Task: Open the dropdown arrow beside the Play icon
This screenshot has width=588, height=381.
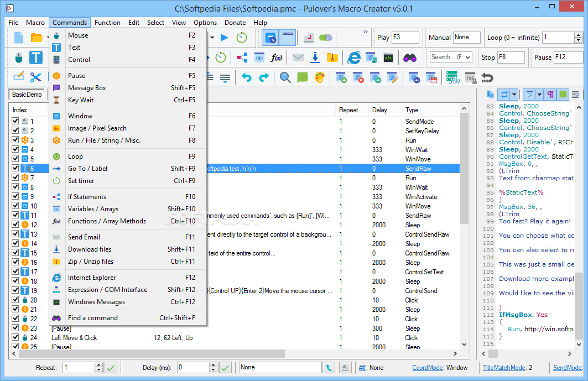Action: point(212,38)
